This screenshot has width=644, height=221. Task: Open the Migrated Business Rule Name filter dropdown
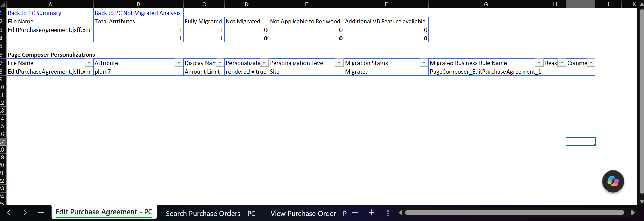539,63
